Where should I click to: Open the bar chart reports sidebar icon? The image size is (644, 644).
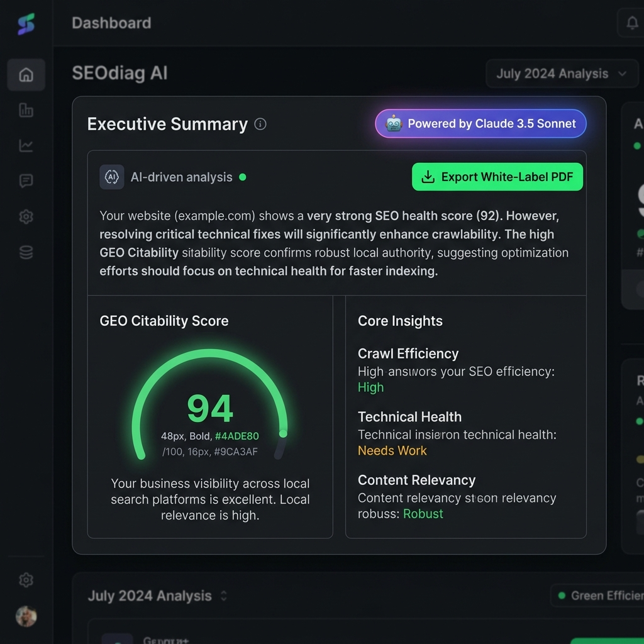(26, 110)
